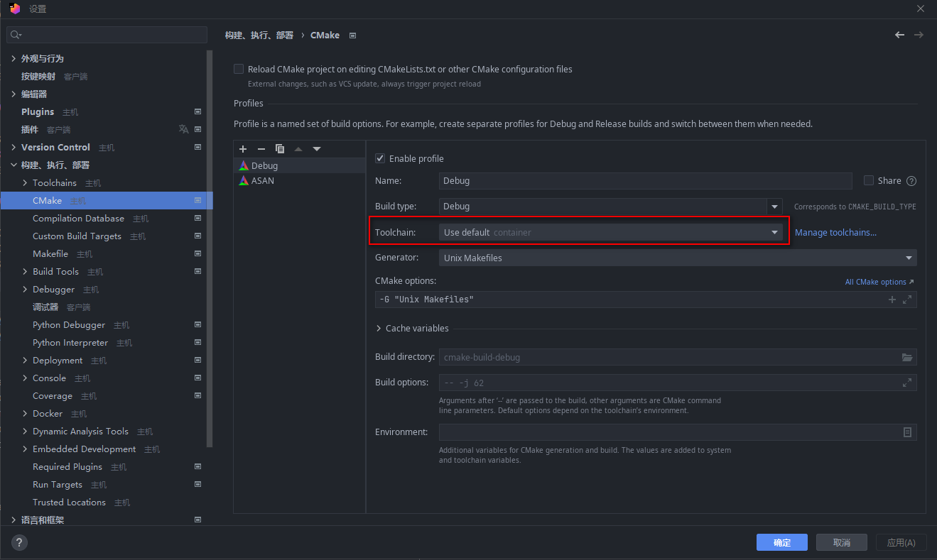The width and height of the screenshot is (937, 560).
Task: Click search icon in settings search
Action: coord(16,34)
